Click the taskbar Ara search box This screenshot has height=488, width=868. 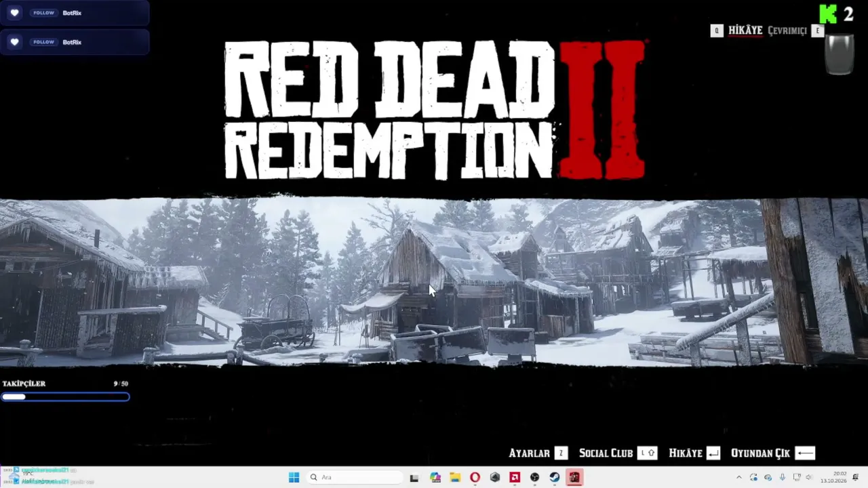[x=354, y=477]
